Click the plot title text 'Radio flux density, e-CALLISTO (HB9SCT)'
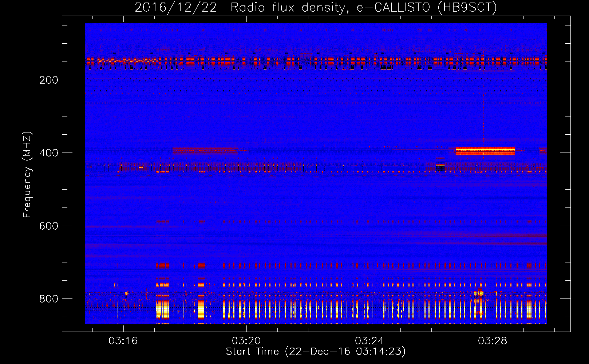Image resolution: width=589 pixels, height=364 pixels. pyautogui.click(x=364, y=8)
